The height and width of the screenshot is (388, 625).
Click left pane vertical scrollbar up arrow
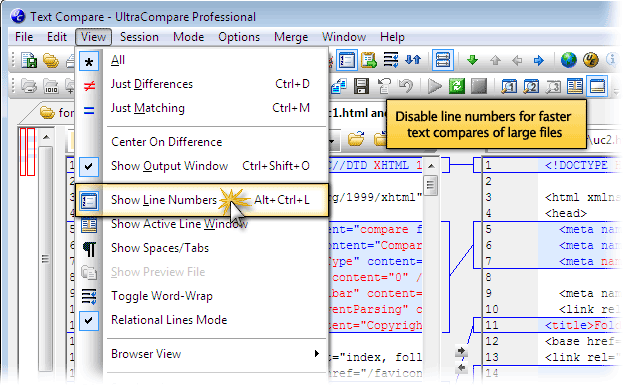(430, 165)
